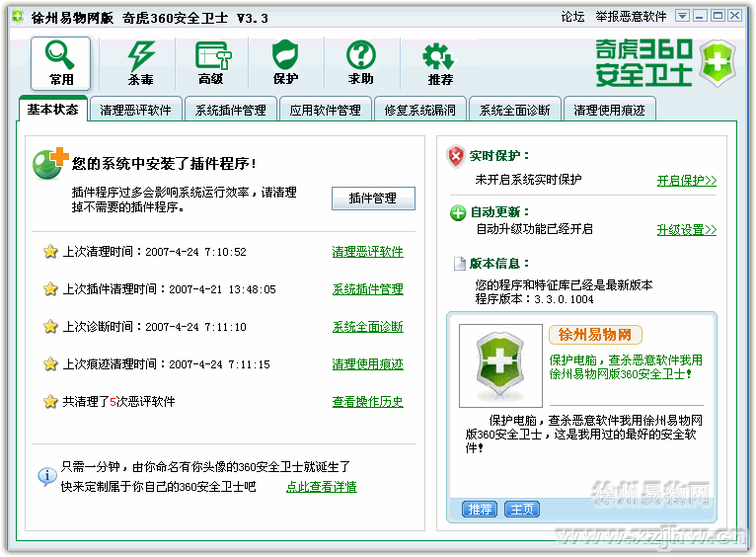The image size is (756, 557).
Task: Click the text 自动升级功能已经开启
Action: click(x=534, y=228)
